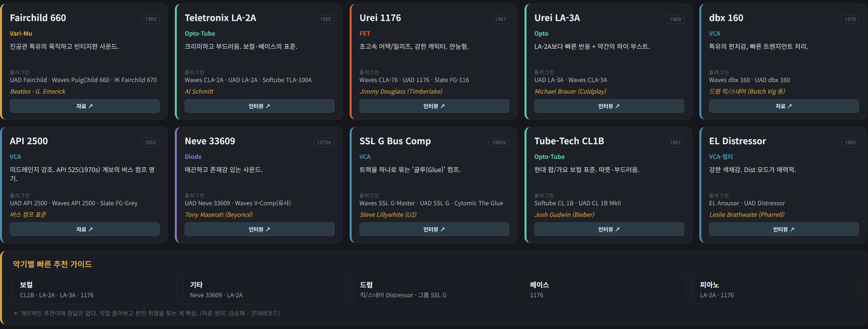The height and width of the screenshot is (329, 868).
Task: Click the Michael Brauer (Coldplay) credit
Action: click(x=570, y=92)
